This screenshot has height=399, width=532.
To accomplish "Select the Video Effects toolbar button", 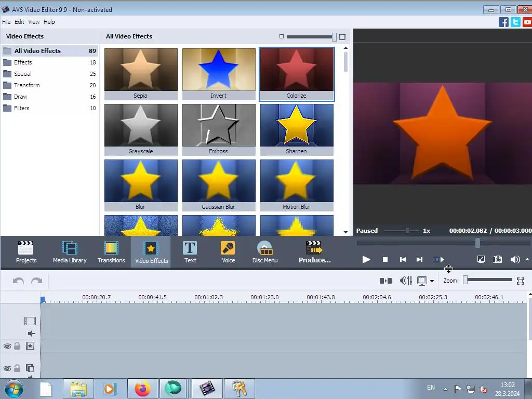I will coord(151,252).
